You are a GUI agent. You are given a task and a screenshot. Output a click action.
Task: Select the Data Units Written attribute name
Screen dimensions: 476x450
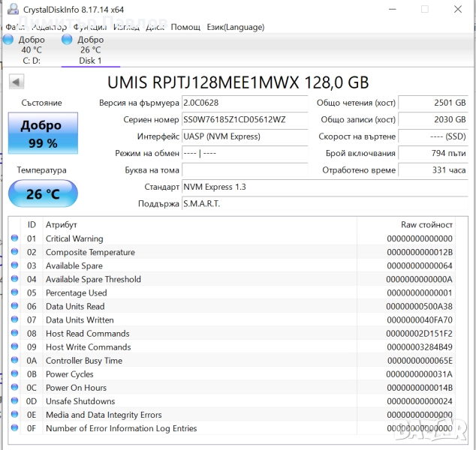[x=80, y=320]
